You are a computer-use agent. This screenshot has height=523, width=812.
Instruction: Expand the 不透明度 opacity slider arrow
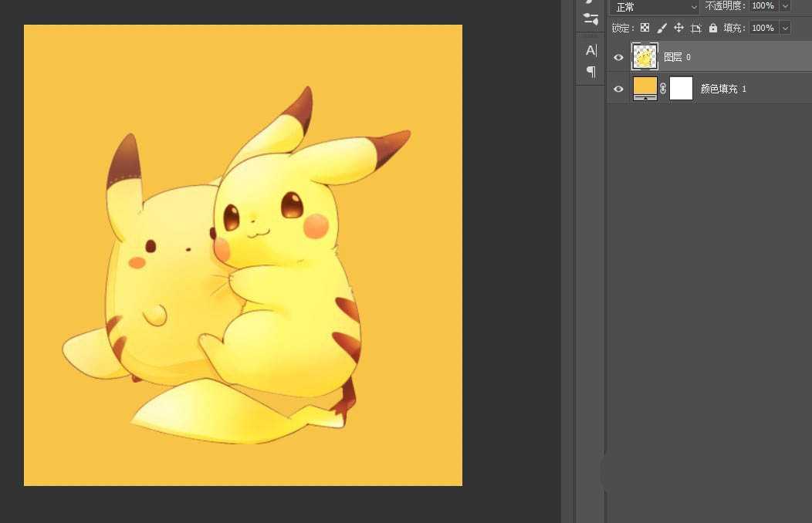(x=785, y=6)
